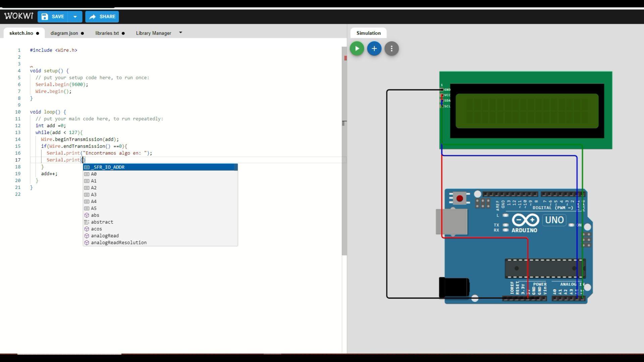Click the share arrow icon
This screenshot has width=644, height=362.
(93, 16)
